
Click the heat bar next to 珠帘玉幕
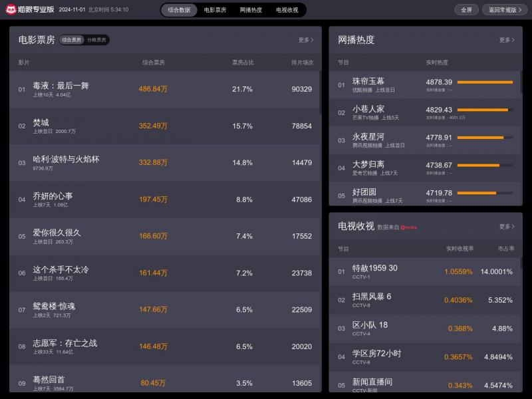tap(485, 82)
